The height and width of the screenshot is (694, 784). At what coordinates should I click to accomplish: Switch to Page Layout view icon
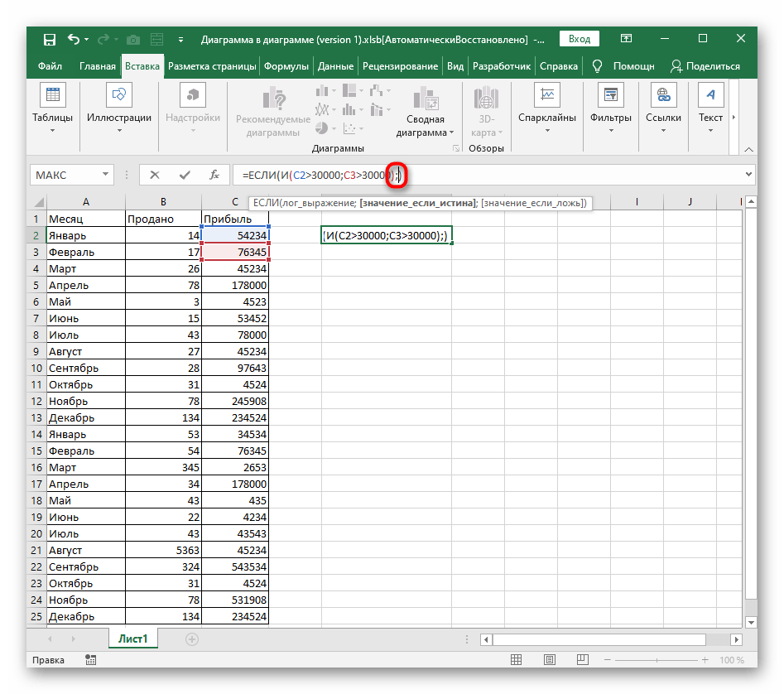click(550, 660)
